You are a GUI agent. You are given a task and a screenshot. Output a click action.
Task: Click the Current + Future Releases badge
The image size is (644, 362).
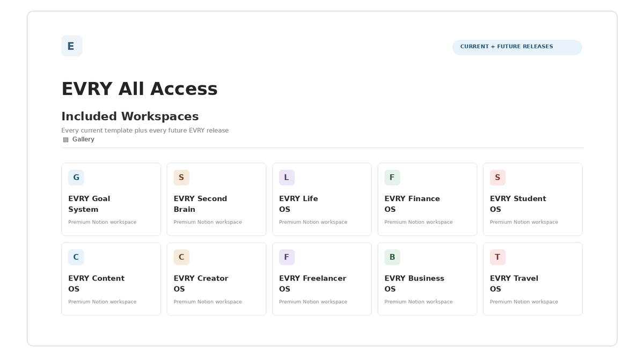(x=517, y=47)
